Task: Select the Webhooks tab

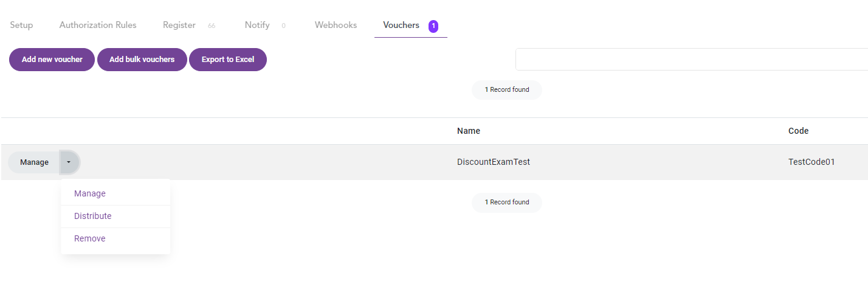Action: pyautogui.click(x=336, y=26)
